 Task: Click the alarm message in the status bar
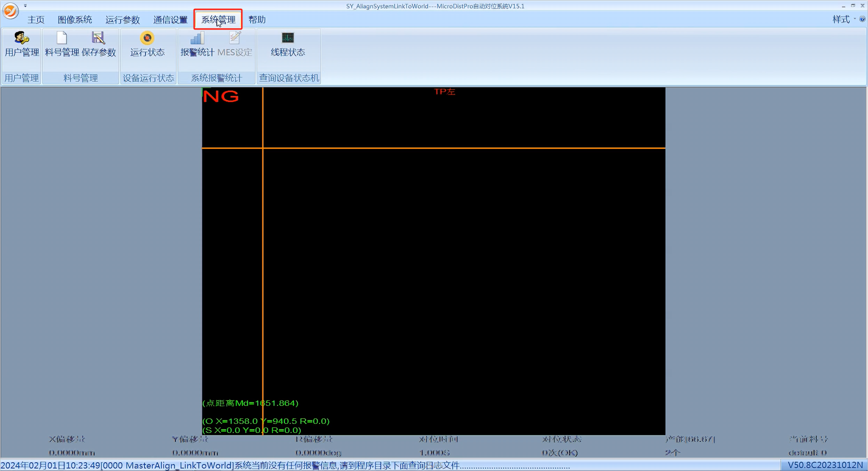pyautogui.click(x=285, y=465)
